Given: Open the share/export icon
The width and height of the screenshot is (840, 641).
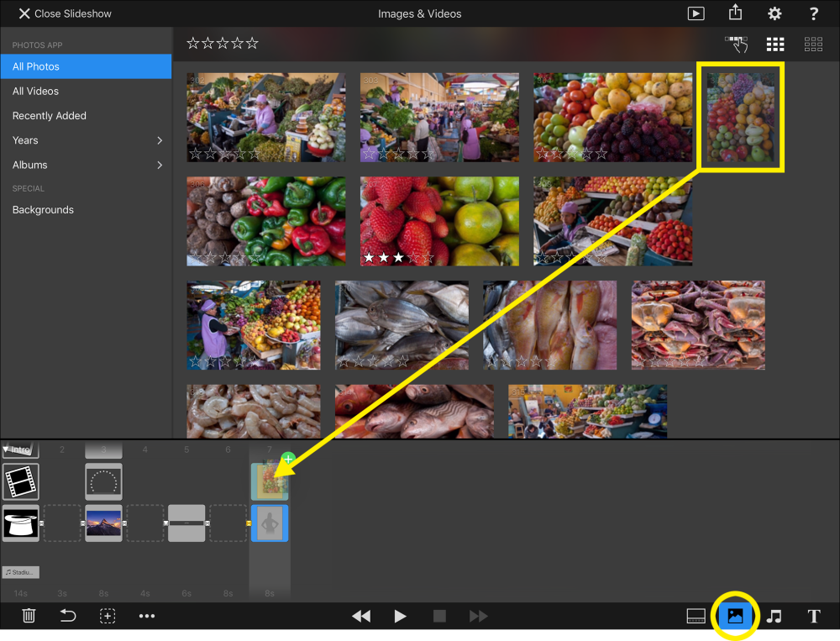Looking at the screenshot, I should 735,13.
